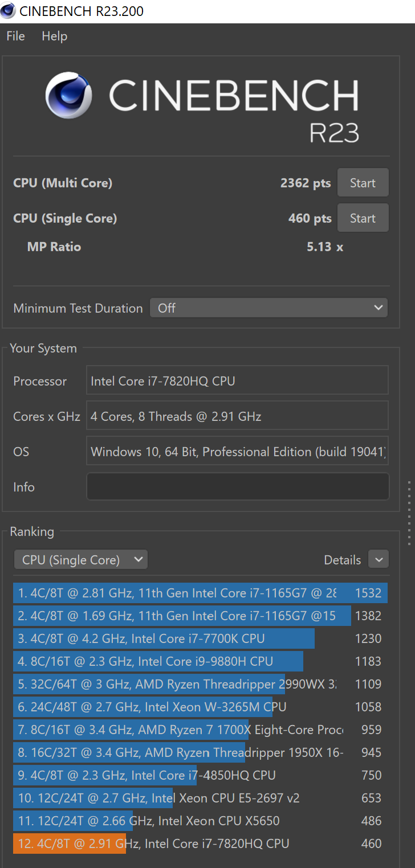Click the Details label in Ranking
The image size is (415, 868).
coord(343,560)
